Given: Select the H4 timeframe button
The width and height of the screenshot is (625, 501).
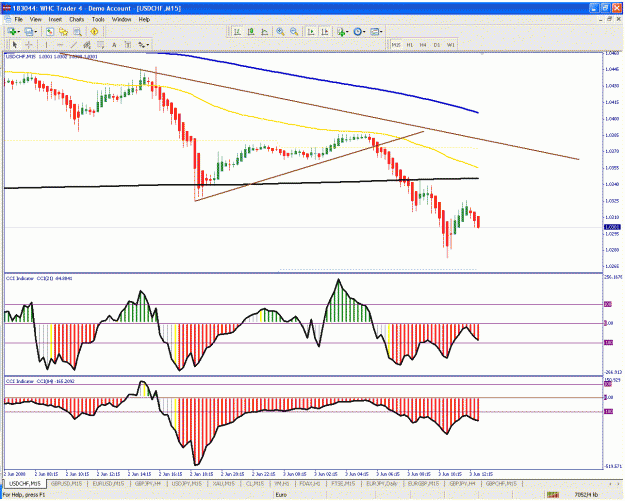Looking at the screenshot, I should coord(423,45).
